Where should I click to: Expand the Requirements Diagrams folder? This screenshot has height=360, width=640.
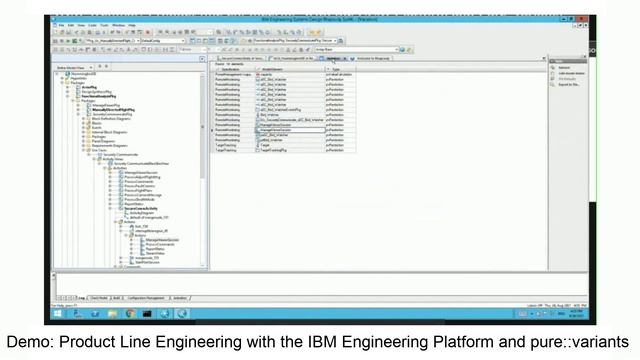tap(84, 146)
